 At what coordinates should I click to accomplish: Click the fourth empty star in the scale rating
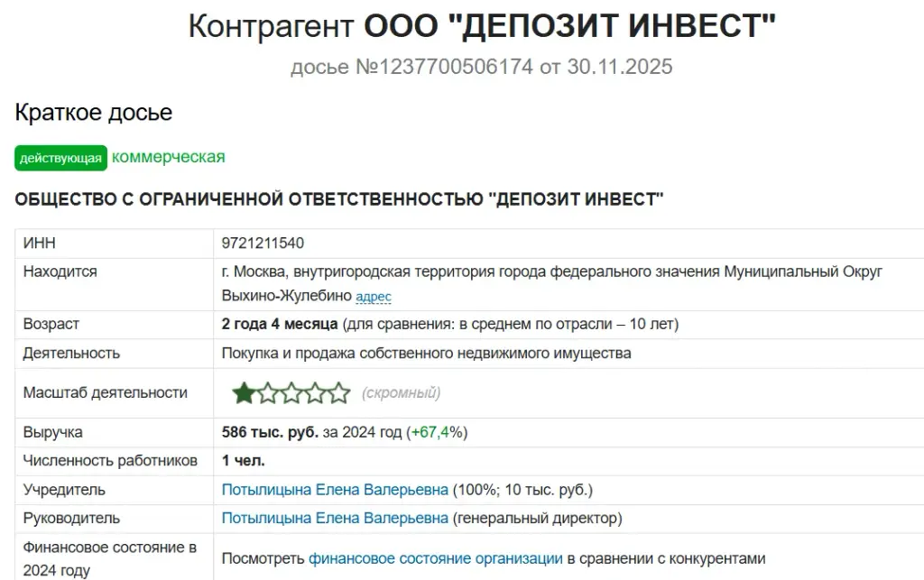point(315,392)
